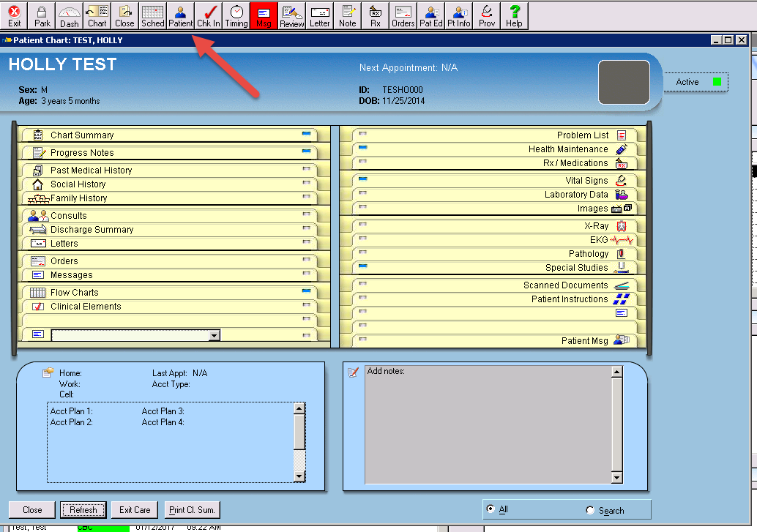Open the Progress Notes chart tab
757x532 pixels.
click(x=82, y=153)
